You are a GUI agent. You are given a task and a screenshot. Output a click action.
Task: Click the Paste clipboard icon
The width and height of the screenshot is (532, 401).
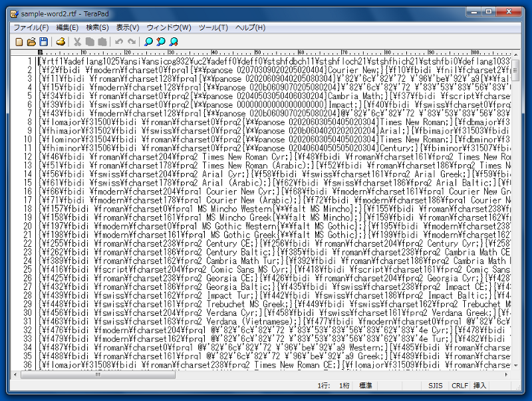pyautogui.click(x=102, y=42)
